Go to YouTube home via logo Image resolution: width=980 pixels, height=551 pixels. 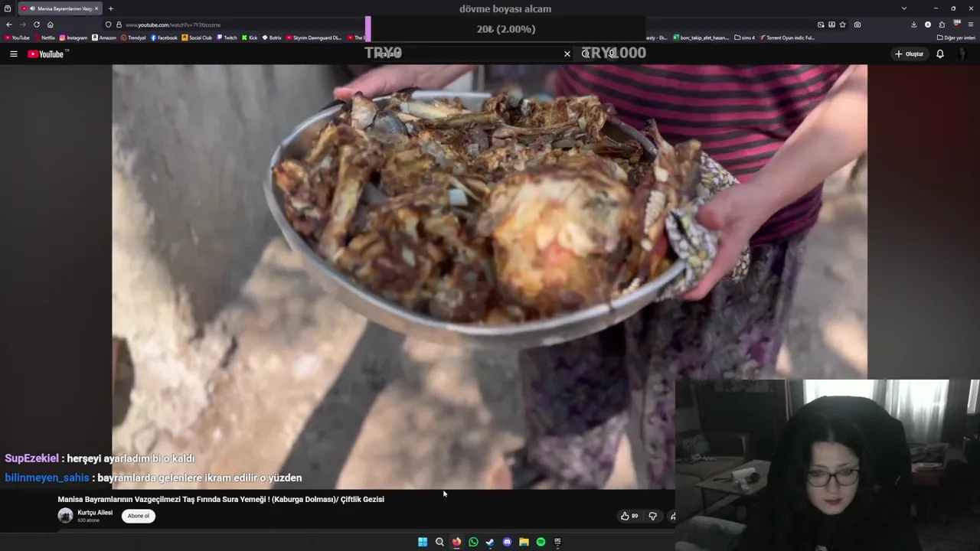click(x=47, y=54)
